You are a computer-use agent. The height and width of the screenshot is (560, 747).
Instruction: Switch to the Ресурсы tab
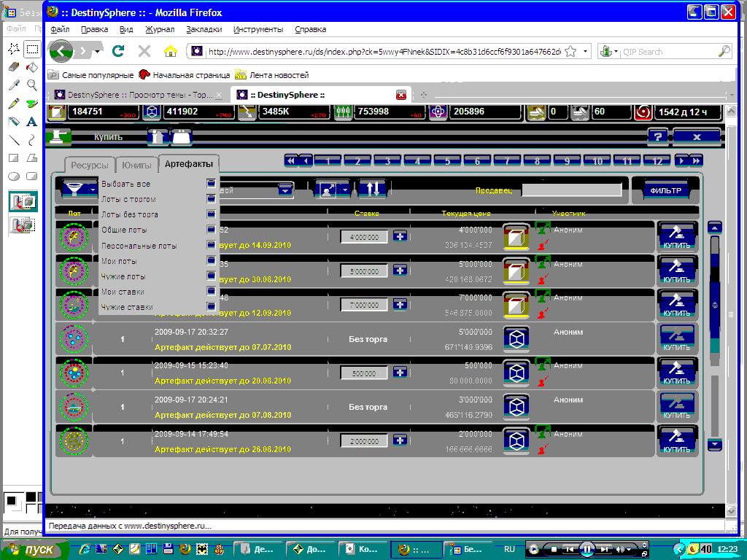click(x=90, y=166)
